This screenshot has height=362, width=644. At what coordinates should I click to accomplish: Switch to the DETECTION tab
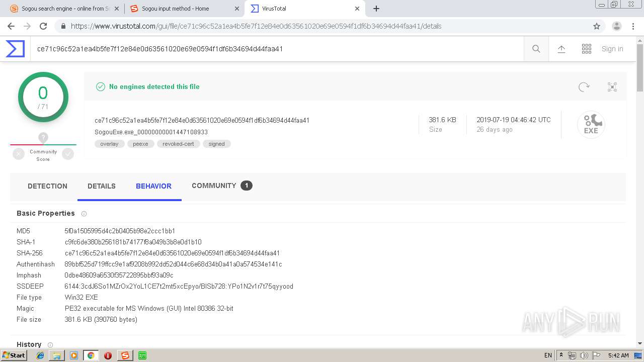point(47,186)
